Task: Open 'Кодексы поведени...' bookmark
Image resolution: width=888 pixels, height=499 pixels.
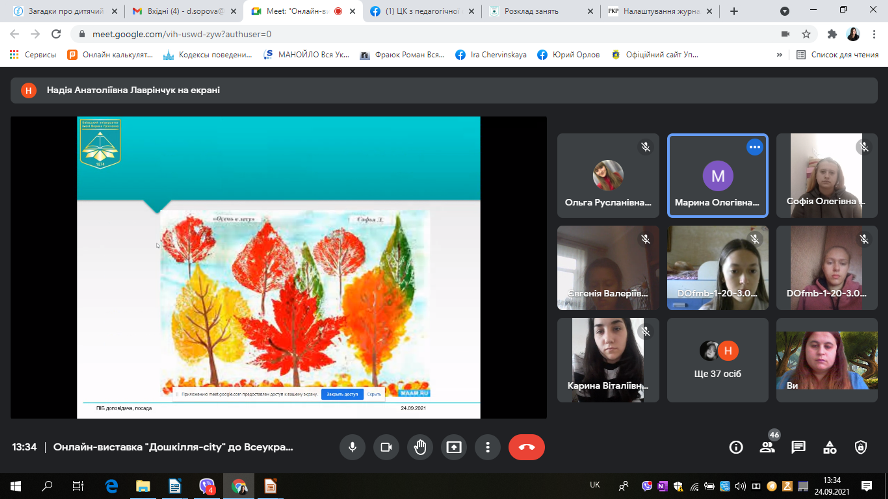Action: coord(207,55)
